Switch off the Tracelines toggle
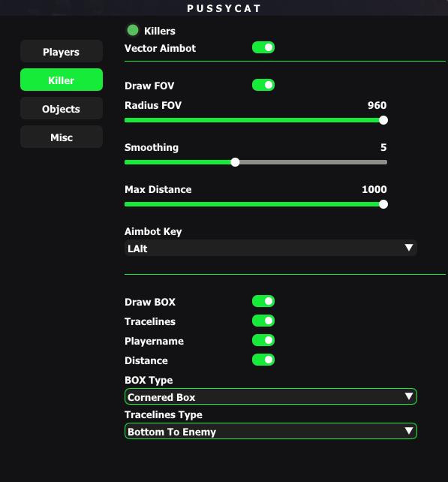The height and width of the screenshot is (482, 448). tap(263, 321)
